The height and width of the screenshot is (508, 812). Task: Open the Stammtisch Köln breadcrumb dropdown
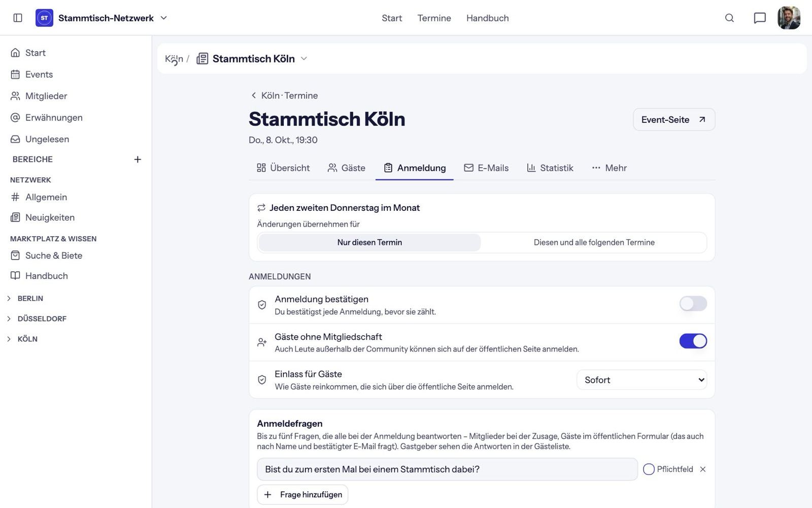304,58
